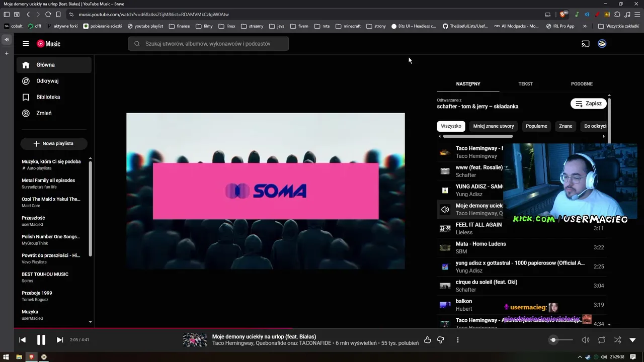Open Biblioteka library
Image resolution: width=644 pixels, height=362 pixels.
pos(54,97)
